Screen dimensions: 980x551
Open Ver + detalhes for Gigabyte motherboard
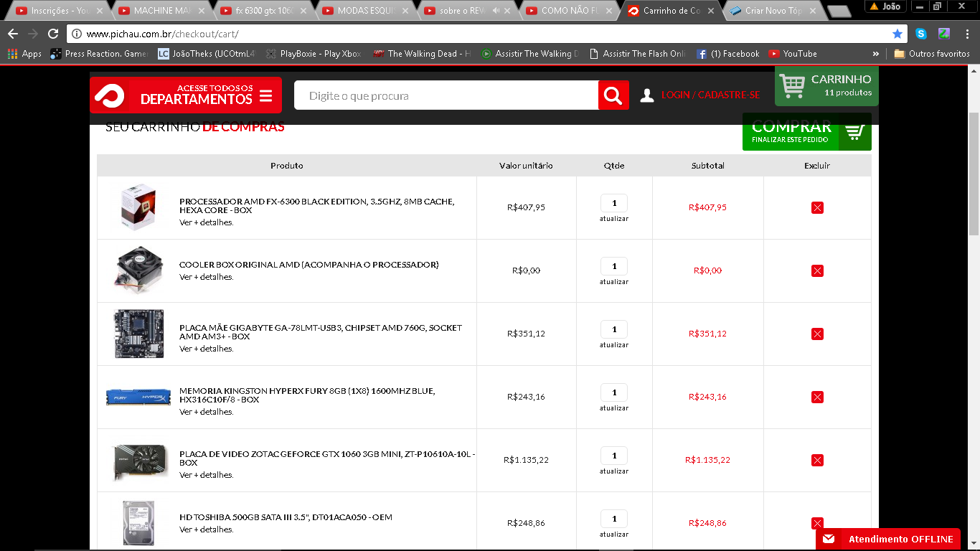pos(207,349)
